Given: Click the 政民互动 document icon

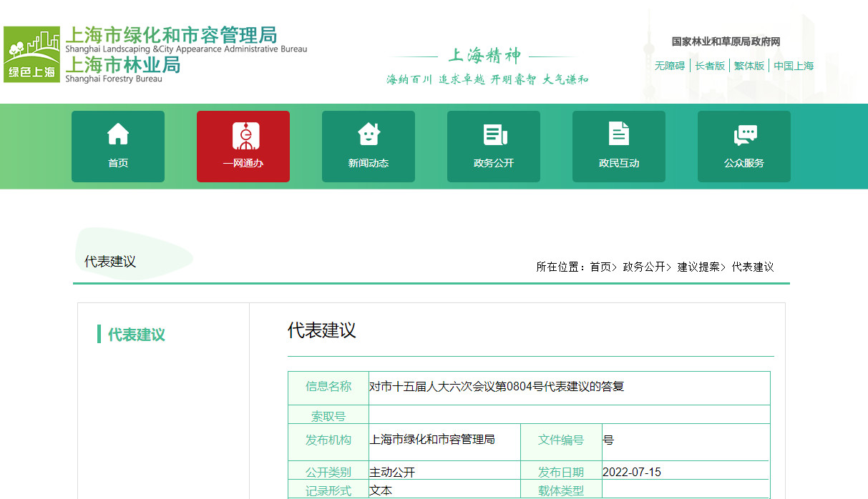Looking at the screenshot, I should (x=619, y=134).
